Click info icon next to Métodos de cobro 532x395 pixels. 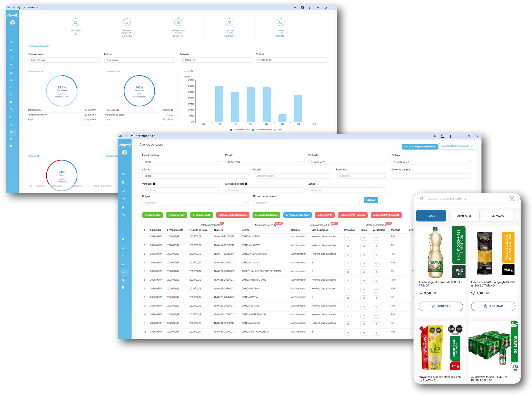pyautogui.click(x=246, y=184)
